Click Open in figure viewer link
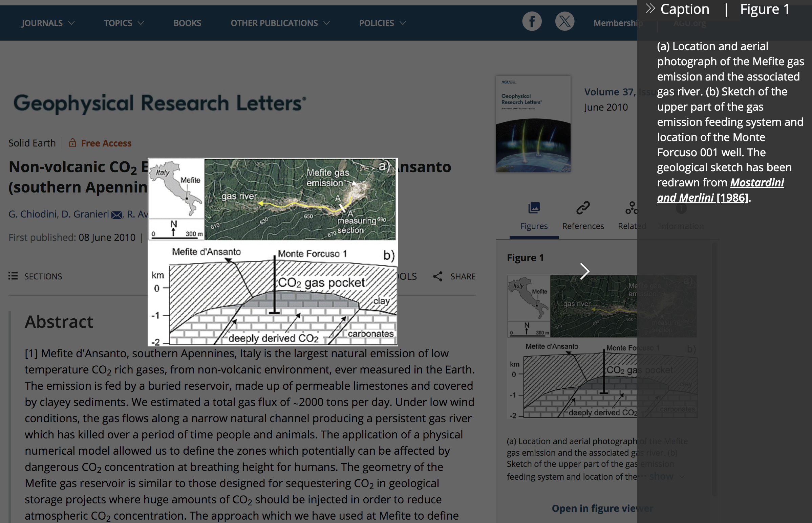The height and width of the screenshot is (523, 812). pyautogui.click(x=602, y=508)
